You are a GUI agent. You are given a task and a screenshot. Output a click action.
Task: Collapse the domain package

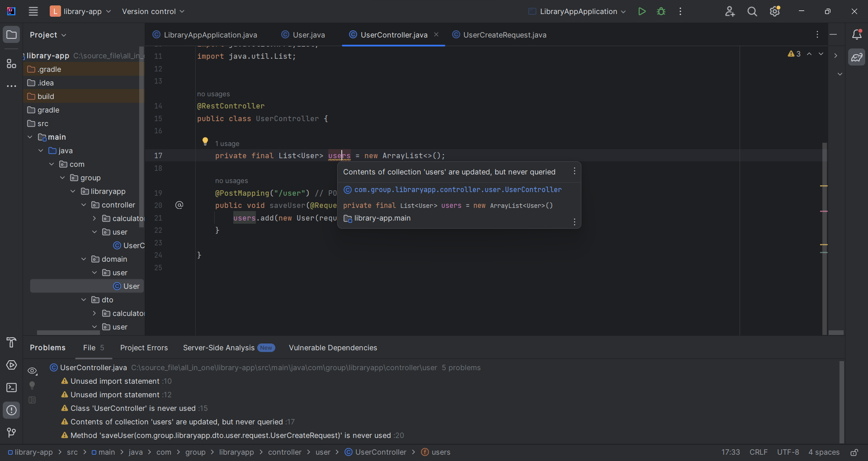pyautogui.click(x=84, y=259)
